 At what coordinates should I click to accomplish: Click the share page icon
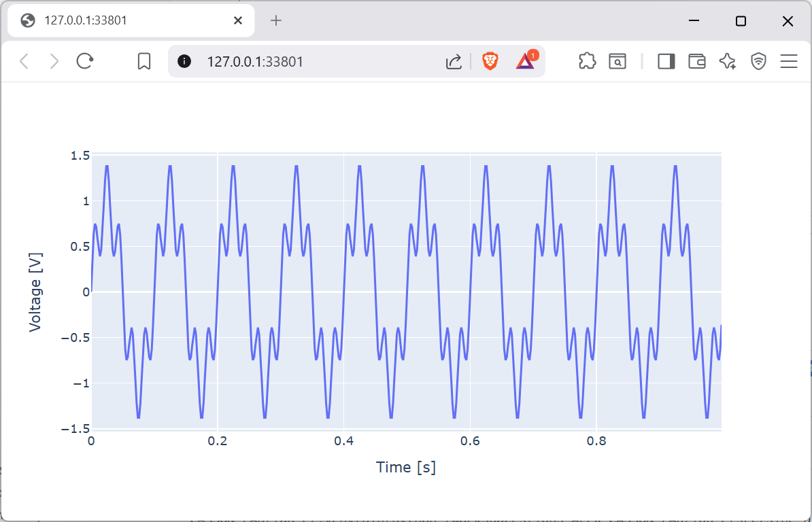click(454, 62)
